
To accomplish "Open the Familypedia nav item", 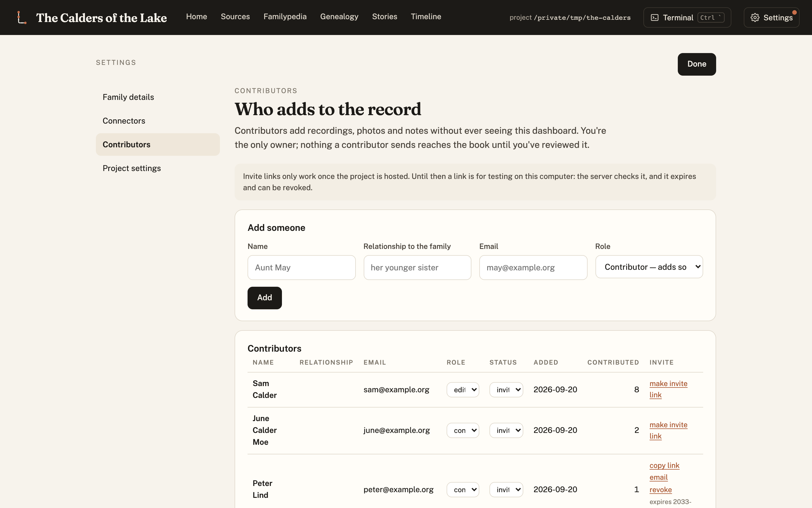I will pyautogui.click(x=285, y=16).
